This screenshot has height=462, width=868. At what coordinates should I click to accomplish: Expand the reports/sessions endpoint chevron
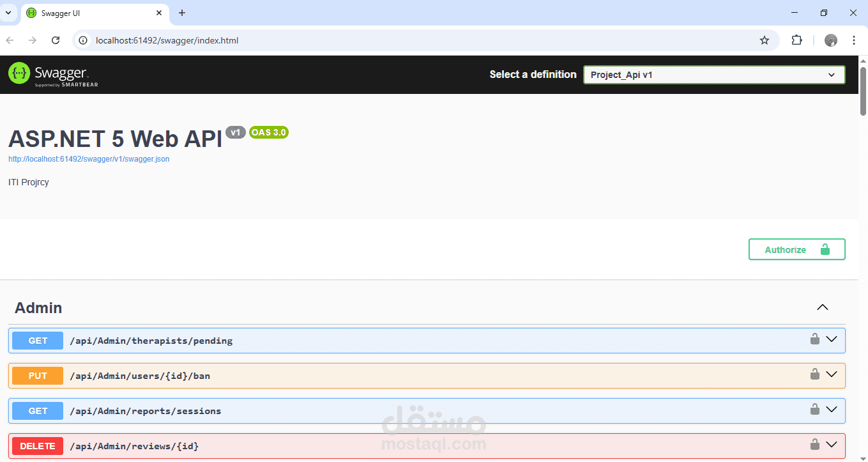coord(832,410)
